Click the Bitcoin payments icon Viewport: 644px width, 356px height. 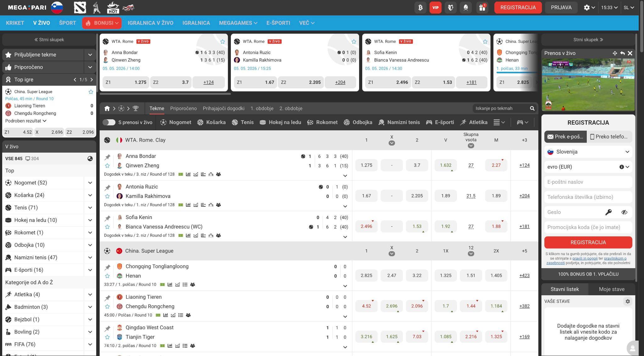tap(420, 8)
